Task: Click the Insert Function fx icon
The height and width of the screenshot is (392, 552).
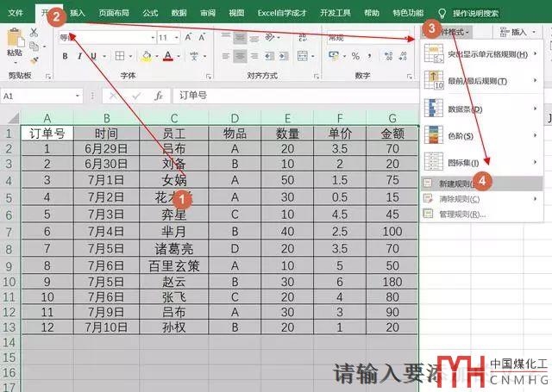Action: (158, 96)
